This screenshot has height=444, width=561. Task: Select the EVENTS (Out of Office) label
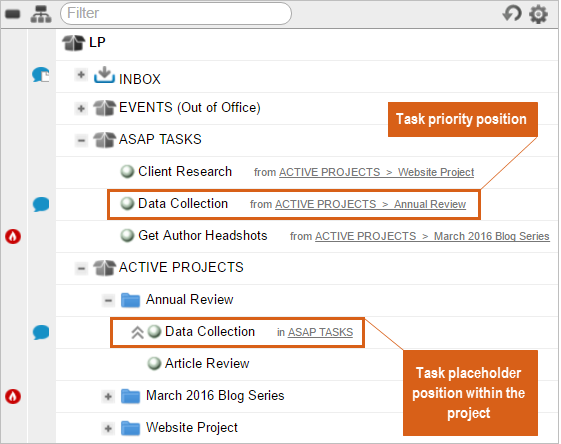click(190, 107)
